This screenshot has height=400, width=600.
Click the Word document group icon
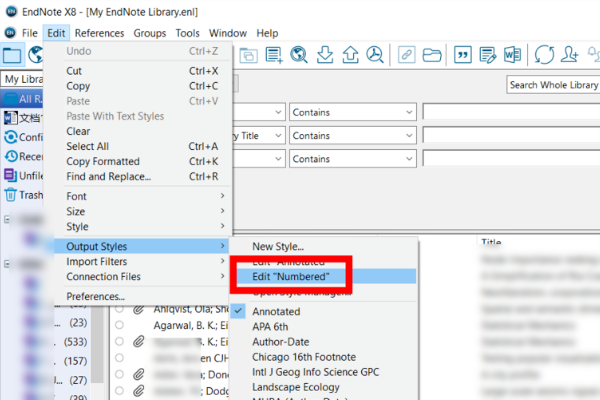pos(10,118)
